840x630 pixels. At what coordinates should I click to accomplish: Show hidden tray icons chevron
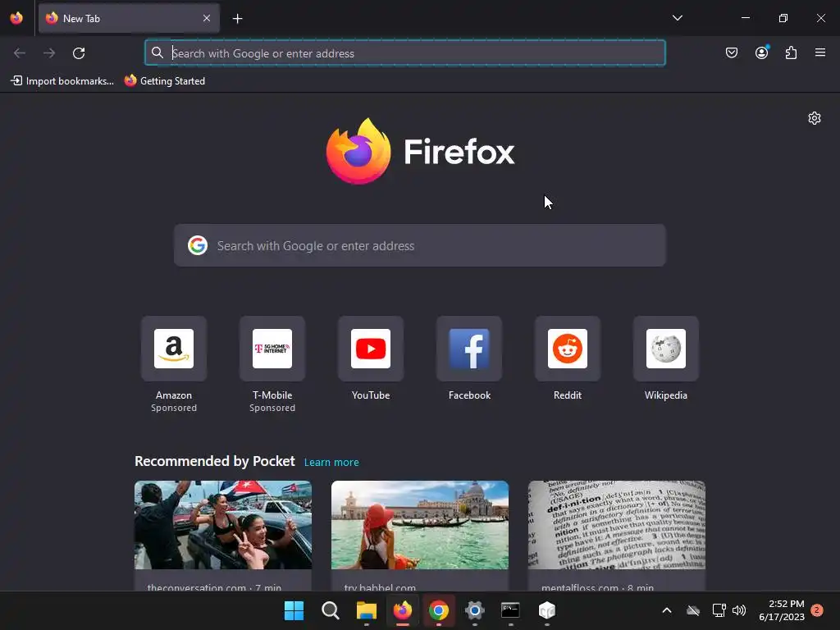pyautogui.click(x=666, y=610)
